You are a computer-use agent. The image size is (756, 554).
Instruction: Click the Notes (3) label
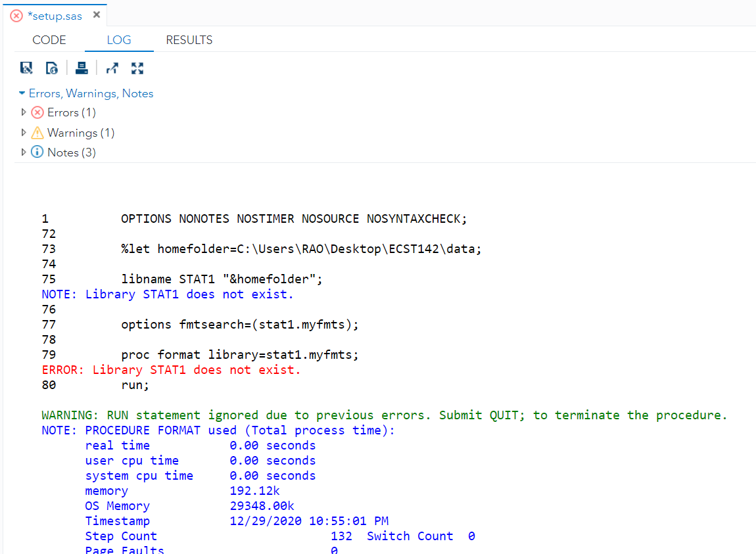(70, 152)
